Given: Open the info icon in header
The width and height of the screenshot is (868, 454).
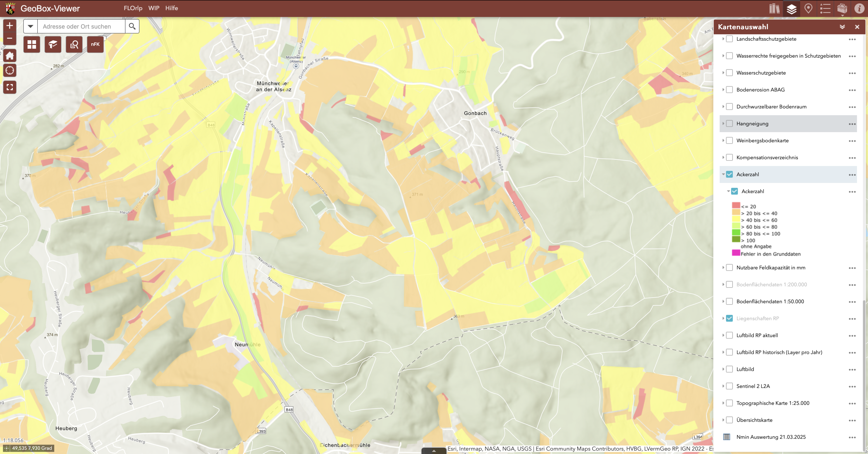Looking at the screenshot, I should pos(859,8).
